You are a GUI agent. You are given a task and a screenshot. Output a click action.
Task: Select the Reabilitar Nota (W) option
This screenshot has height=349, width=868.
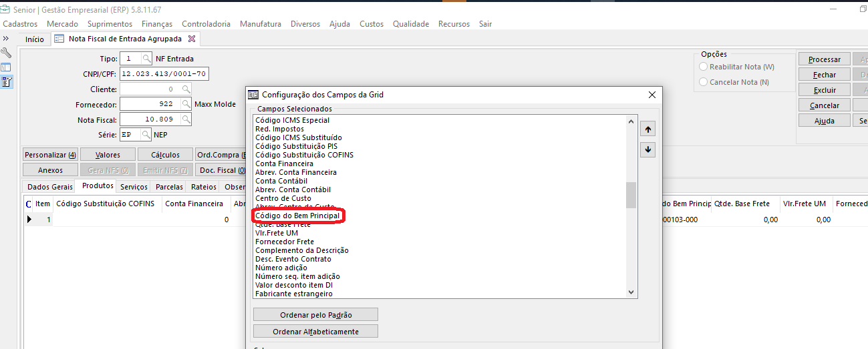point(703,67)
